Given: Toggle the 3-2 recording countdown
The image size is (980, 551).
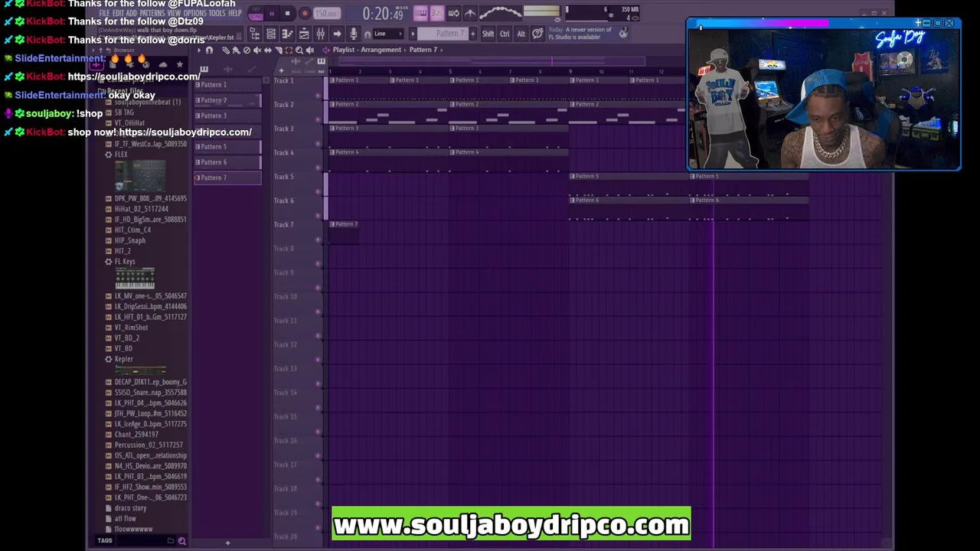Looking at the screenshot, I should (436, 13).
